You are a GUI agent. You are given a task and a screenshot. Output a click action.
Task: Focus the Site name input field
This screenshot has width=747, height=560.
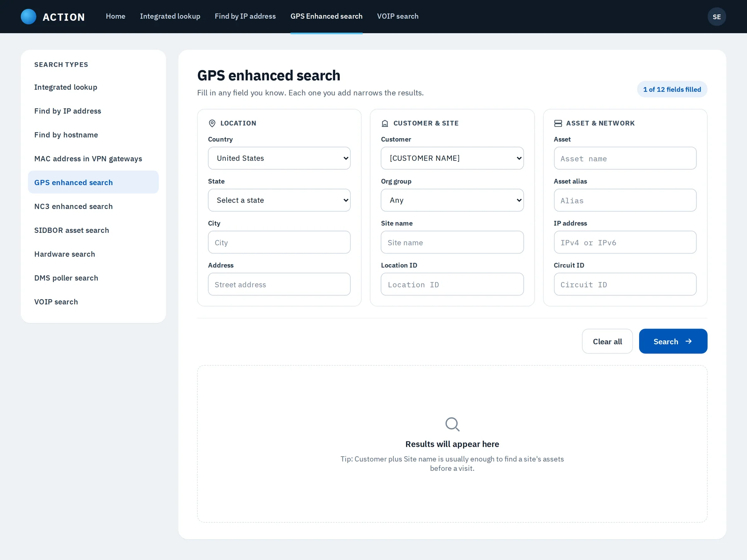(x=452, y=242)
